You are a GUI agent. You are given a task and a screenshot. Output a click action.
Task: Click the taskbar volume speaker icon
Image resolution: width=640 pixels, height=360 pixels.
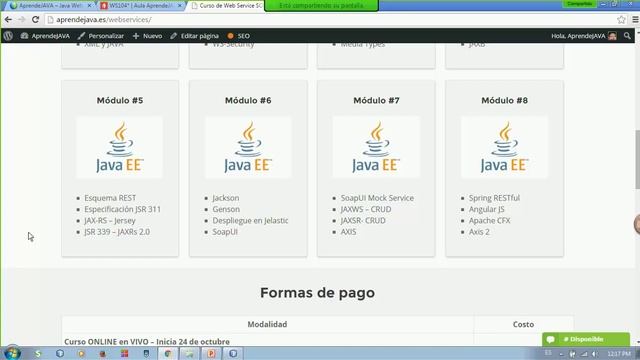click(x=595, y=354)
